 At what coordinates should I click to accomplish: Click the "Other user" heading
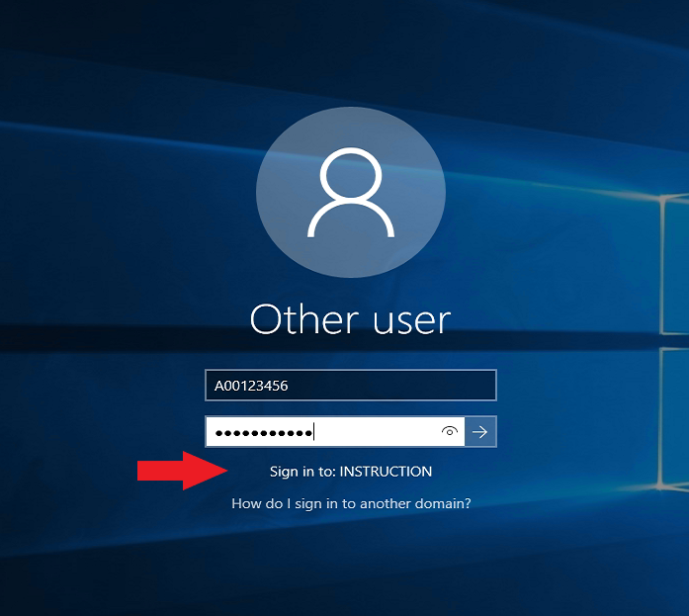click(x=351, y=319)
